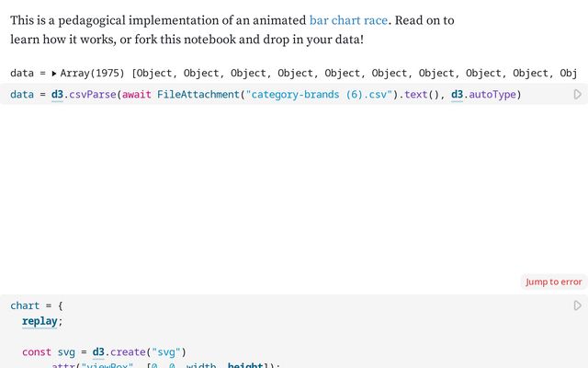
Task: Click d3 reference before csvParse
Action: coord(58,95)
